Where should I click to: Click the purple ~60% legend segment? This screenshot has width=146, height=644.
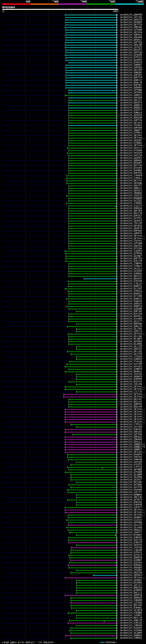click(73, 4)
